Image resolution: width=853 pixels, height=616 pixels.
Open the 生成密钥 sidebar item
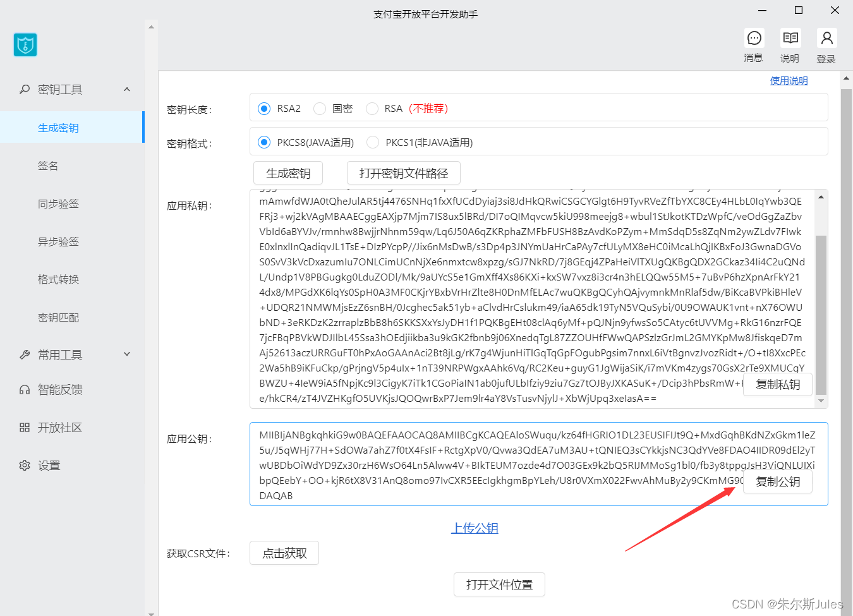pyautogui.click(x=72, y=128)
